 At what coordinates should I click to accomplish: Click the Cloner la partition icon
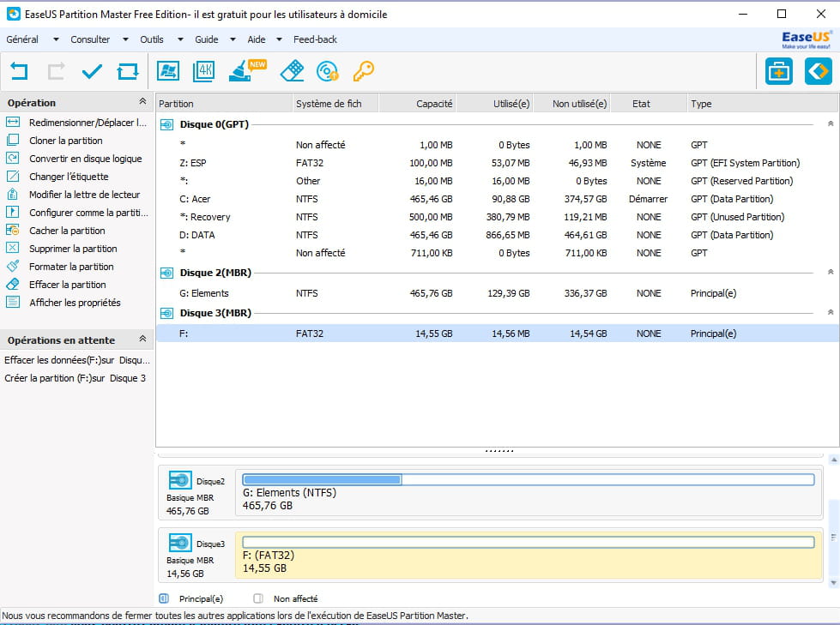click(x=13, y=141)
